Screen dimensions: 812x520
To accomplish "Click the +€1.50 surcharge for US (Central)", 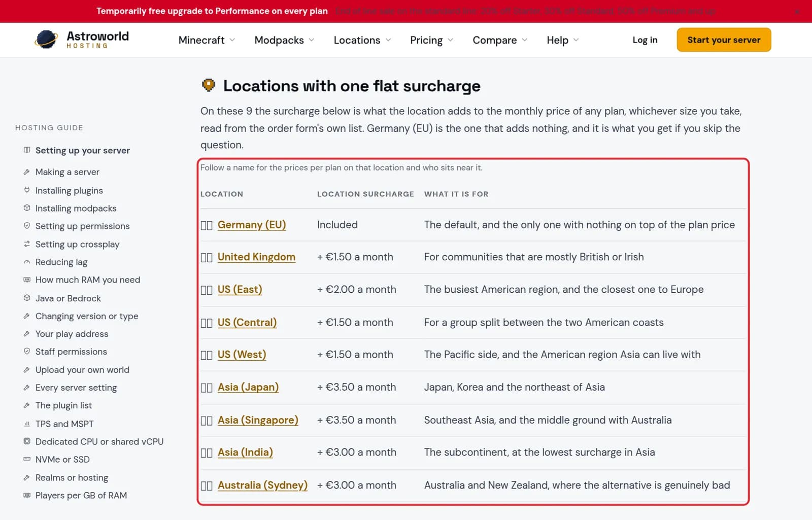I will pyautogui.click(x=355, y=322).
